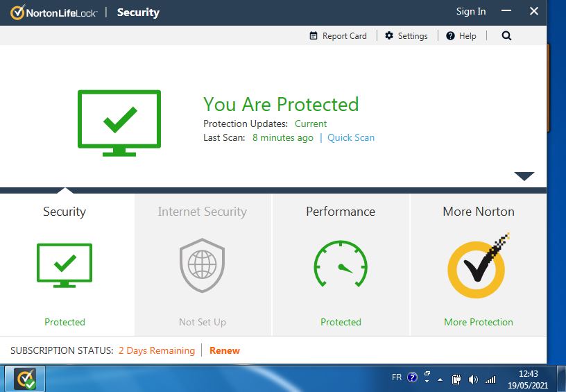This screenshot has height=392, width=566.
Task: Open the volume speaker tray icon
Action: [x=473, y=380]
